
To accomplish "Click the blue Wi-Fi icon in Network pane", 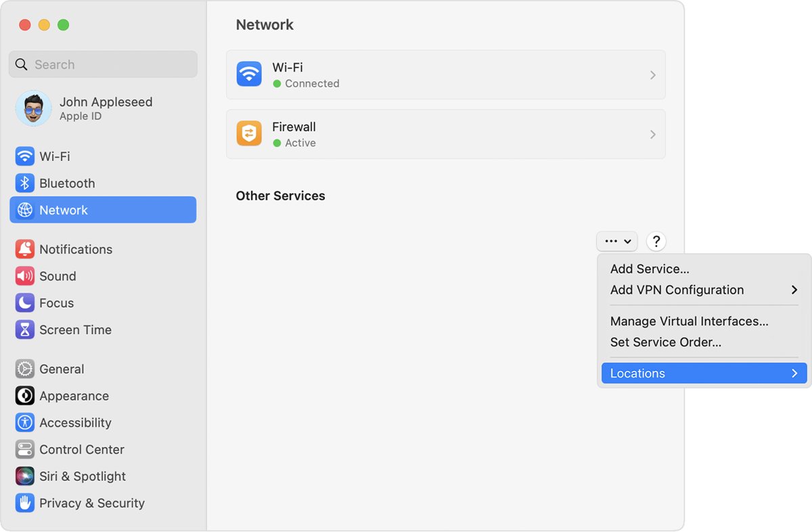I will click(249, 74).
